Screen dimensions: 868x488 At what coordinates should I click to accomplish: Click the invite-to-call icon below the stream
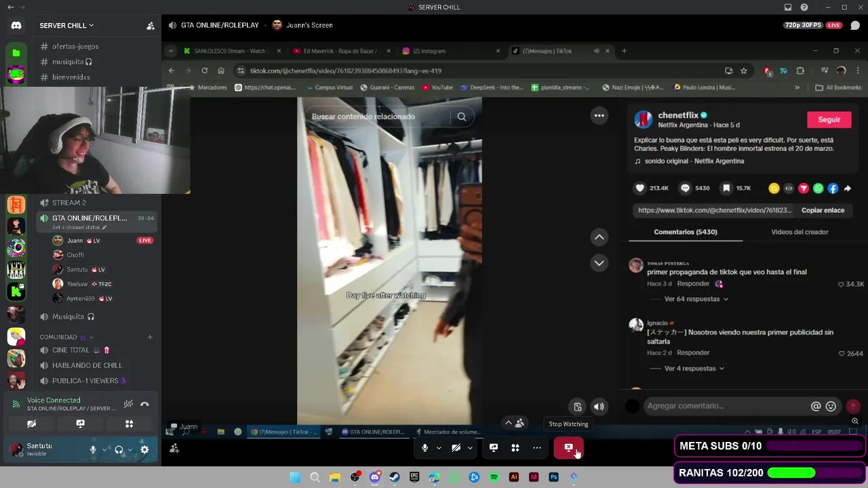click(x=174, y=448)
